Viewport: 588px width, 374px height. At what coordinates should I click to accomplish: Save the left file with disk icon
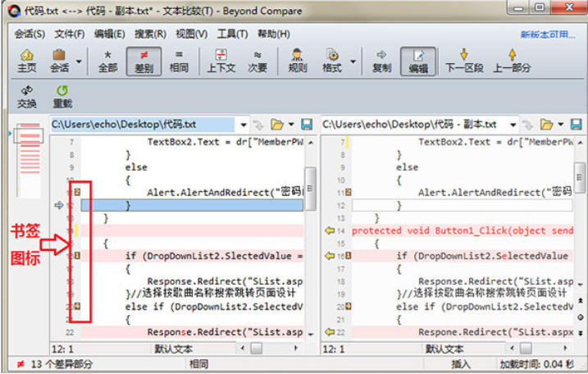coord(307,125)
